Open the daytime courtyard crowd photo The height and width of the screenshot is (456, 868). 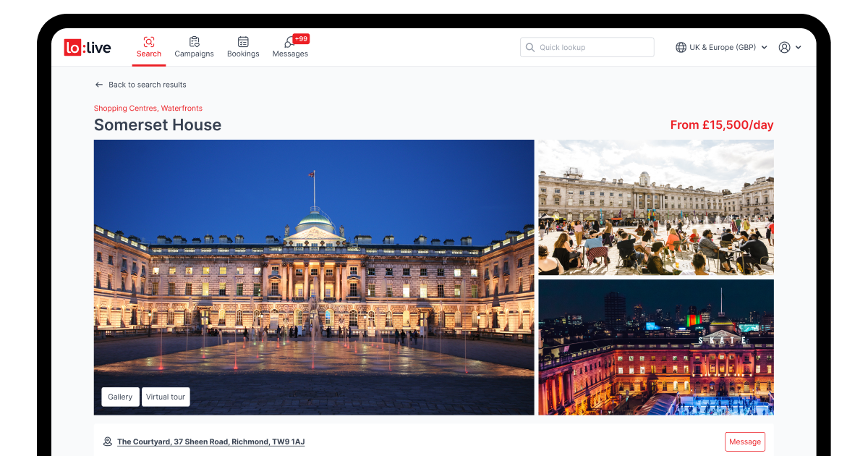point(656,207)
